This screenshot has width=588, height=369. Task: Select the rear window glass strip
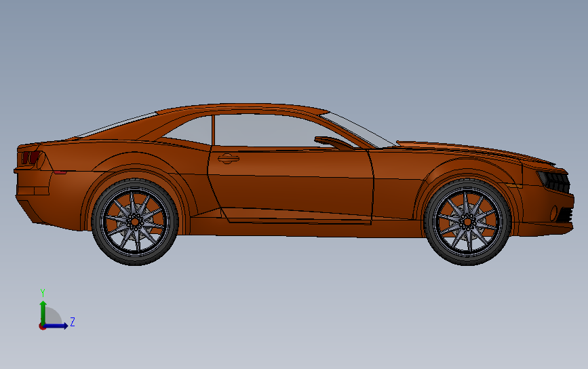pos(118,123)
